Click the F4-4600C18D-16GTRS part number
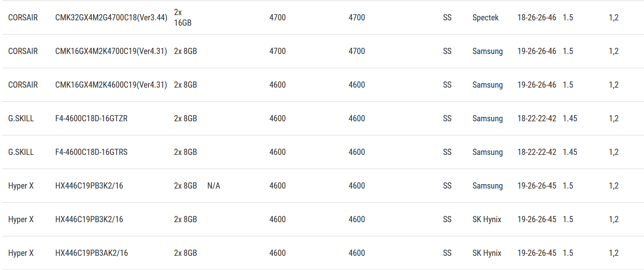The image size is (644, 270). 91,152
